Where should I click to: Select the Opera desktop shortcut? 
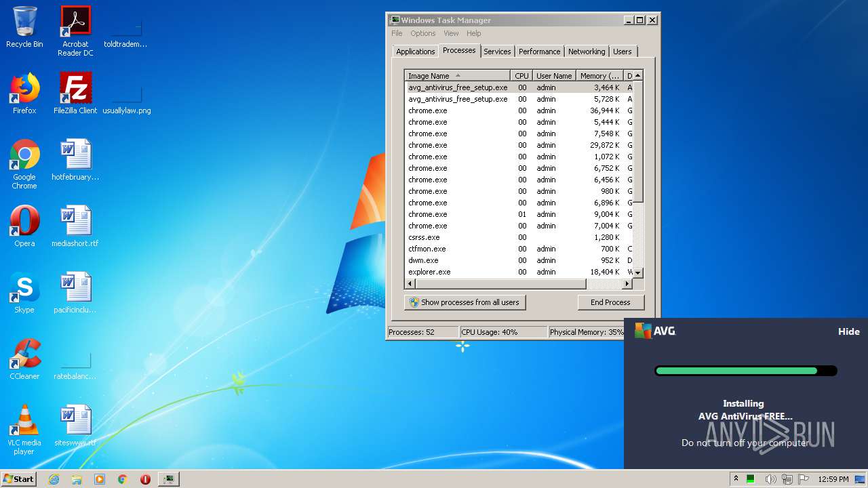point(24,226)
